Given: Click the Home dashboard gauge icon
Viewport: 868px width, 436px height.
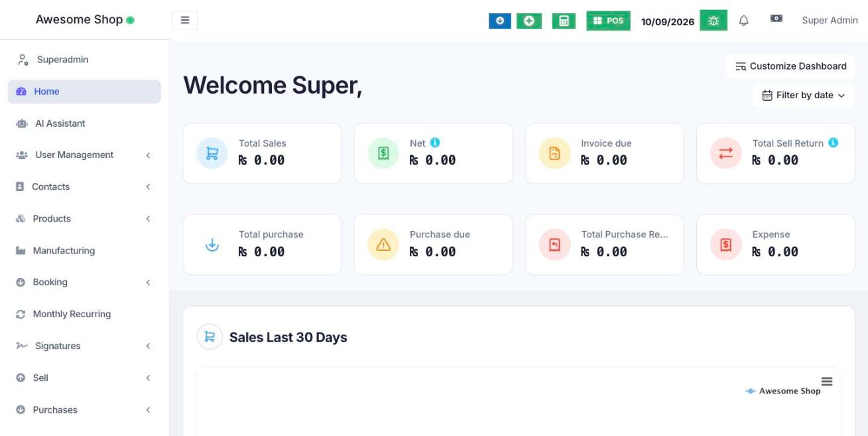Looking at the screenshot, I should 21,92.
